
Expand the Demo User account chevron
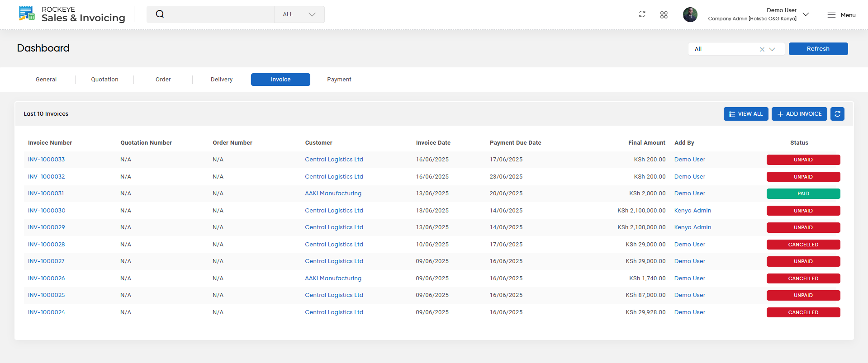coord(806,14)
